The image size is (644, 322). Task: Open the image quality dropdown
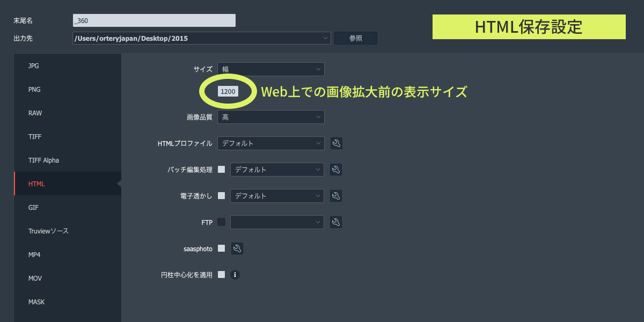click(270, 117)
